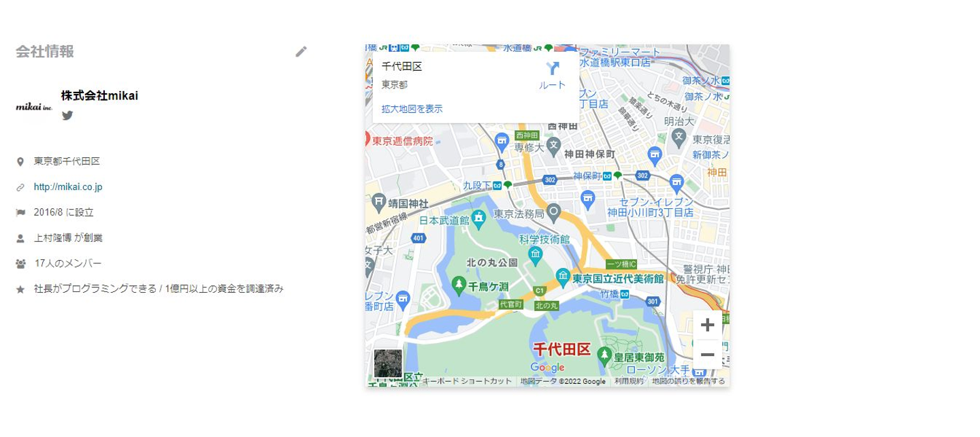Click the 科学技術館 museum map marker
The width and height of the screenshot is (980, 437).
coord(536,255)
